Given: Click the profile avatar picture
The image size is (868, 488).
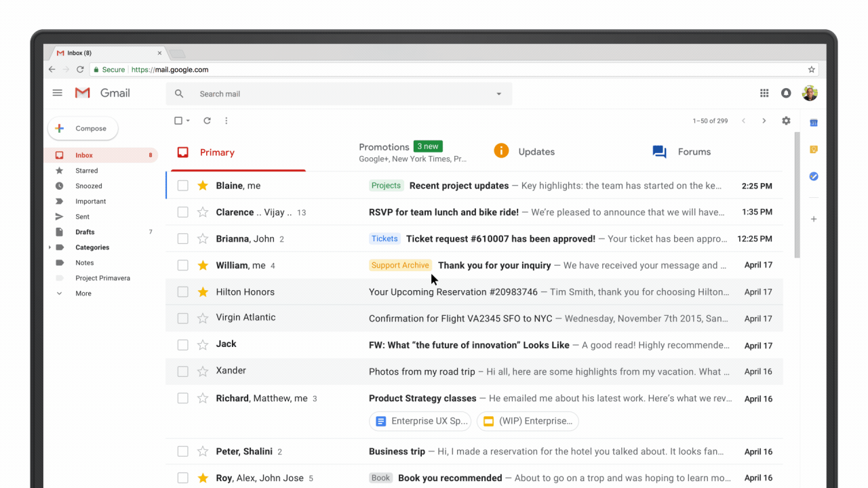Looking at the screenshot, I should click(810, 93).
